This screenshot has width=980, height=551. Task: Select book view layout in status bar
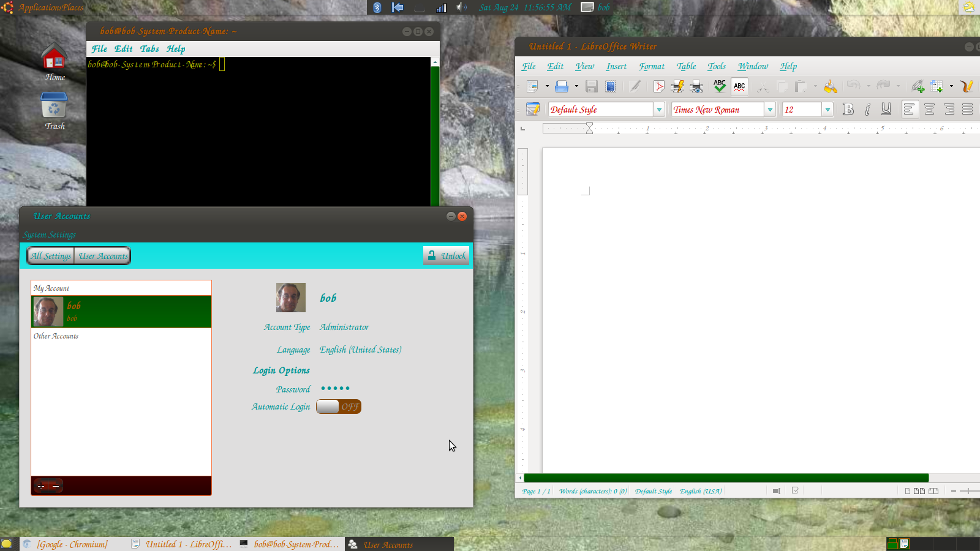point(933,491)
